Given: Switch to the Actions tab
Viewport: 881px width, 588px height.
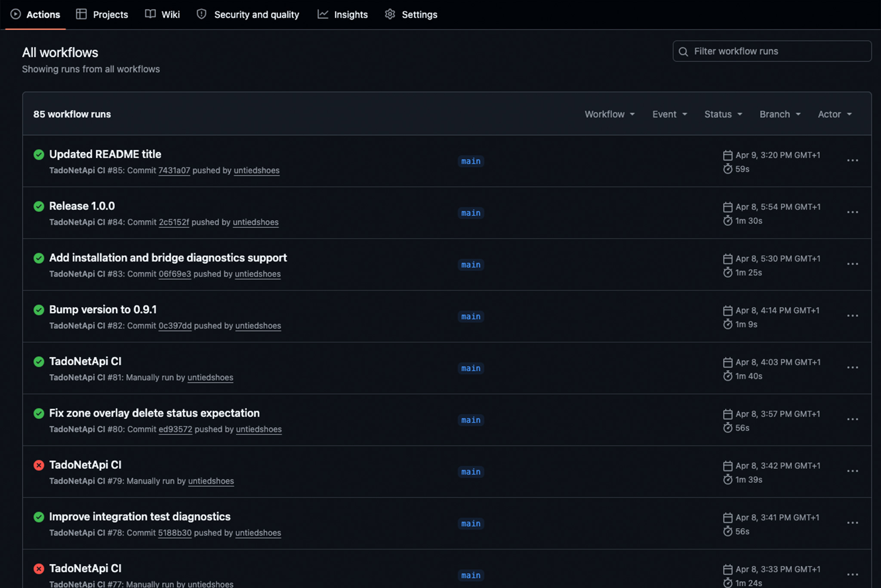Looking at the screenshot, I should 36,14.
